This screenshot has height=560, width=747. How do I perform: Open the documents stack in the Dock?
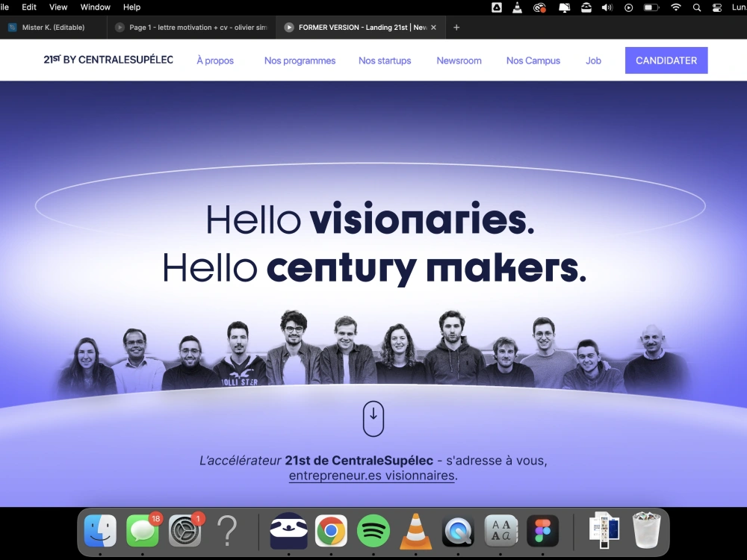pos(604,529)
